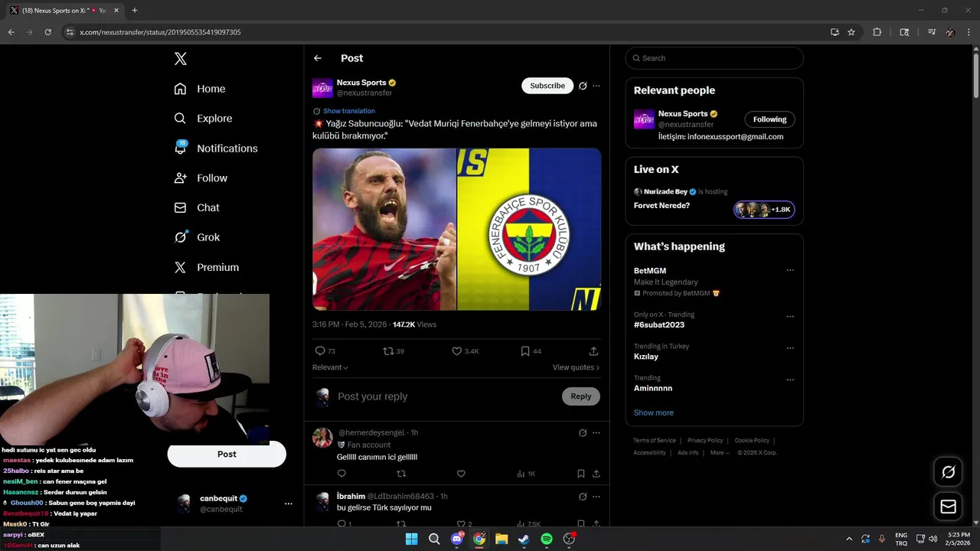Click the Search box on X
This screenshot has height=551, width=980.
click(x=714, y=58)
